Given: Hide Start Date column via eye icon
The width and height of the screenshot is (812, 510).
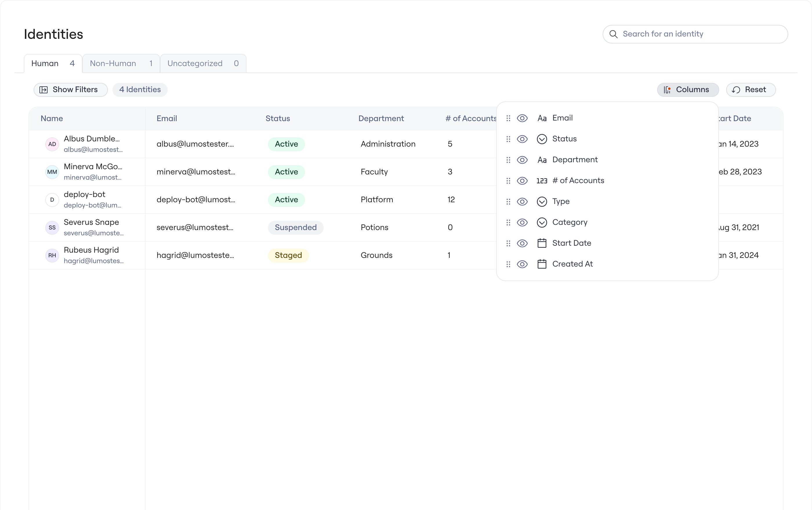Looking at the screenshot, I should pyautogui.click(x=522, y=243).
